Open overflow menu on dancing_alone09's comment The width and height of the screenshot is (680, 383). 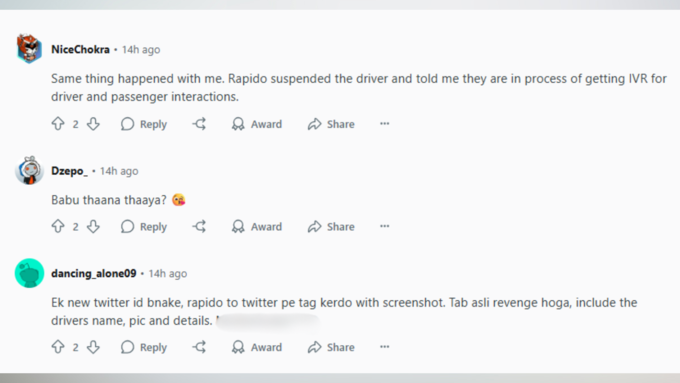click(x=385, y=347)
